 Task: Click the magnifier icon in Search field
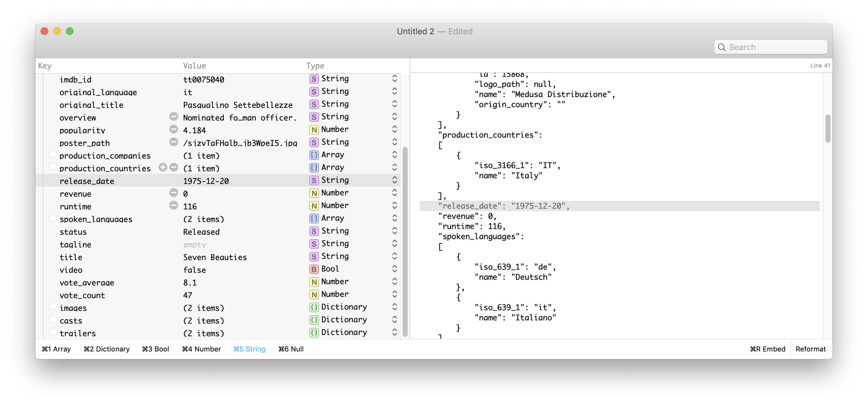pos(722,47)
